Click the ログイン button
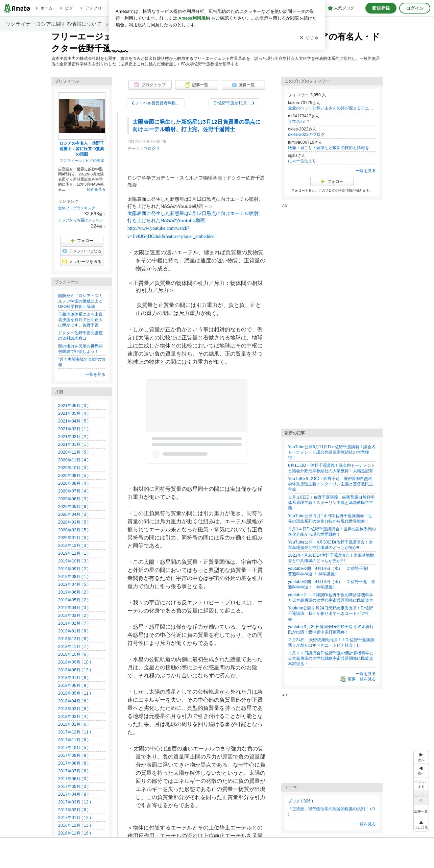Image resolution: width=434 pixels, height=868 pixels. [x=414, y=8]
